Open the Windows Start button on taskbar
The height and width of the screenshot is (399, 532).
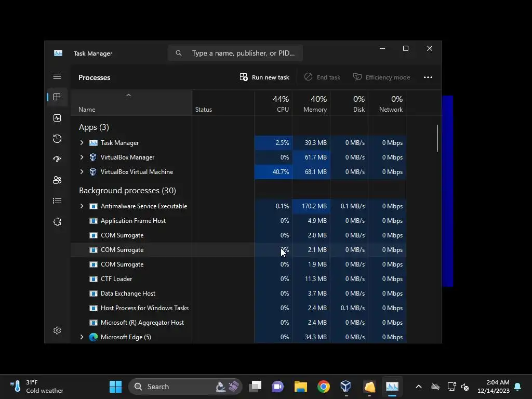115,387
